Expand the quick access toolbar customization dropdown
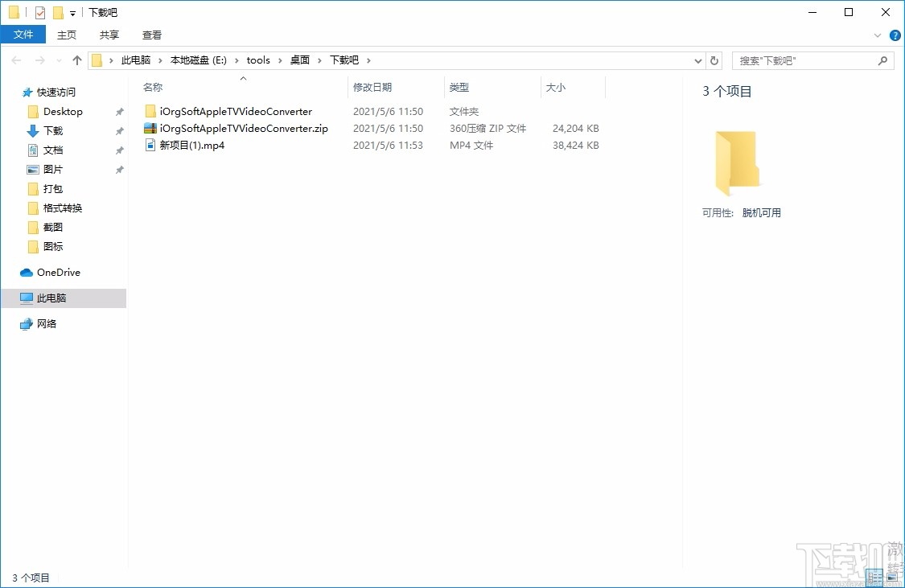This screenshot has height=588, width=905. (x=73, y=12)
